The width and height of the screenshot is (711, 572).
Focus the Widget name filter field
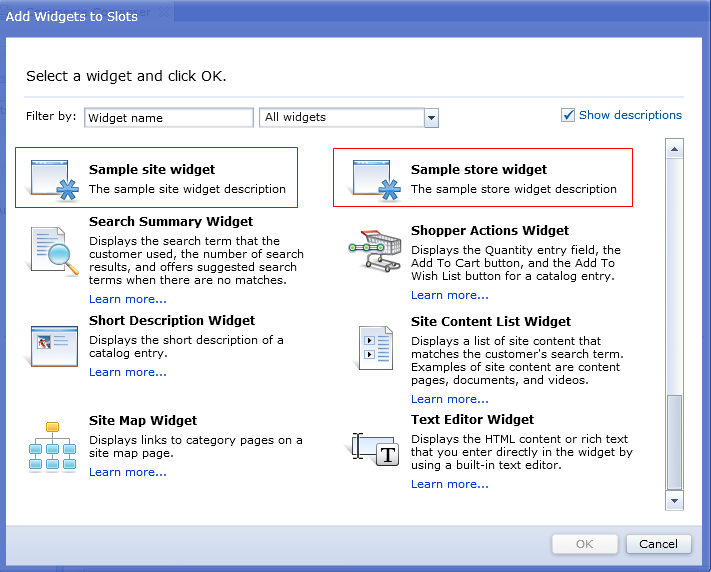coord(169,118)
